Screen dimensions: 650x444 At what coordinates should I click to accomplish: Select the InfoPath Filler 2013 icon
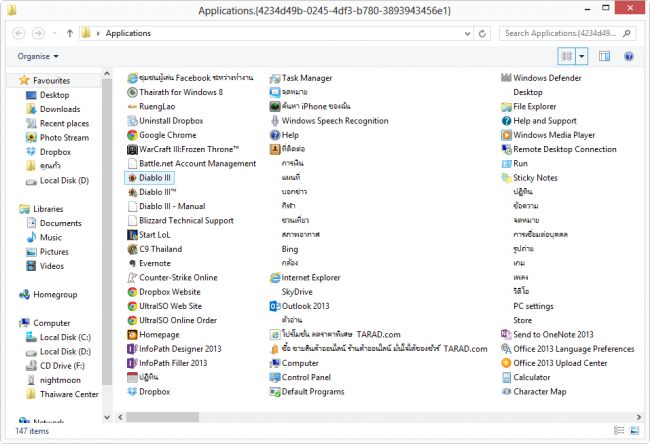tap(132, 363)
